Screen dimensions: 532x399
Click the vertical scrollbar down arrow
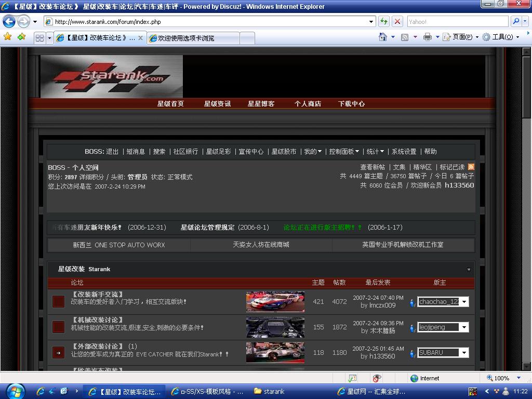(526, 366)
